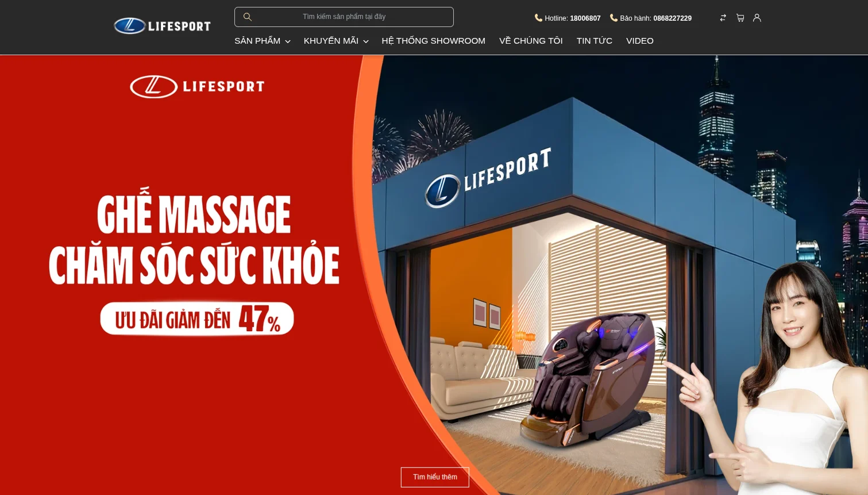Click the LIFESPORT logo on the banner
868x495 pixels.
click(197, 86)
